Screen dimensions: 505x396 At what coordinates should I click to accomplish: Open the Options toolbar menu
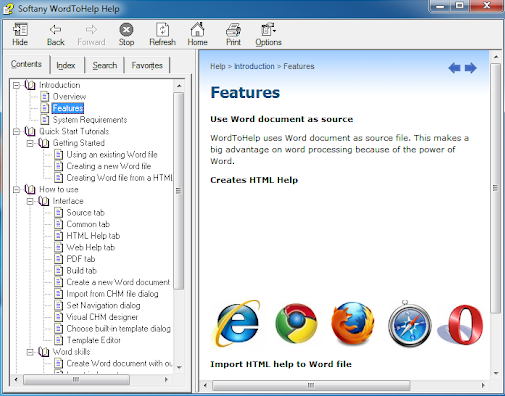[x=268, y=34]
